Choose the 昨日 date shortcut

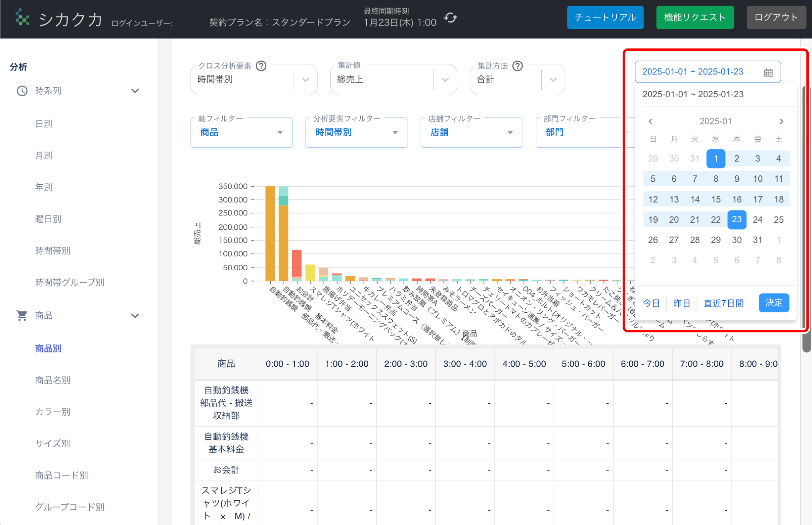tap(681, 304)
